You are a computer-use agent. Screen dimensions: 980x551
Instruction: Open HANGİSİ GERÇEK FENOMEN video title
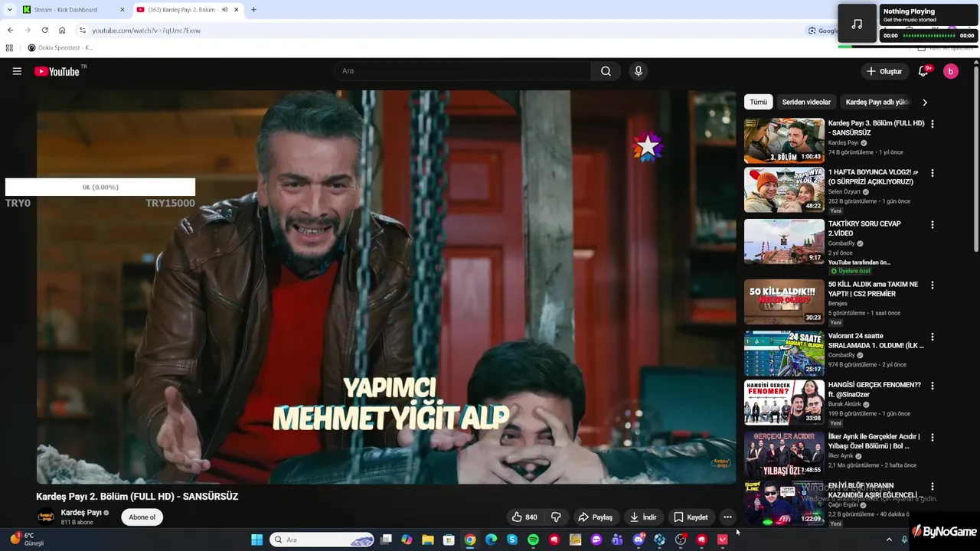[x=874, y=390]
